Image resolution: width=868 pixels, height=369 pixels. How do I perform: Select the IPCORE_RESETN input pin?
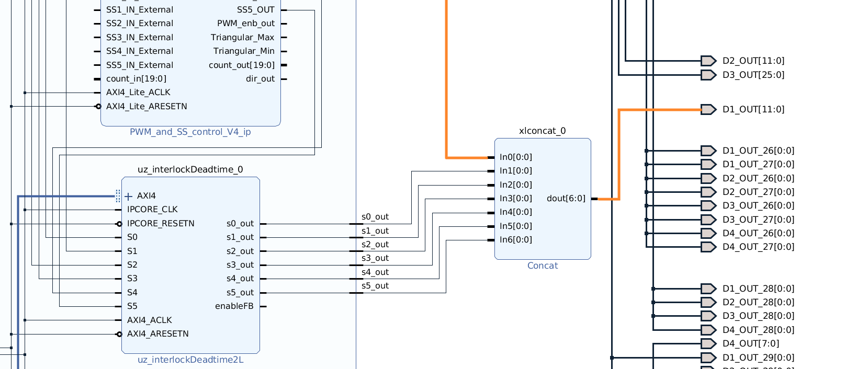tap(119, 224)
